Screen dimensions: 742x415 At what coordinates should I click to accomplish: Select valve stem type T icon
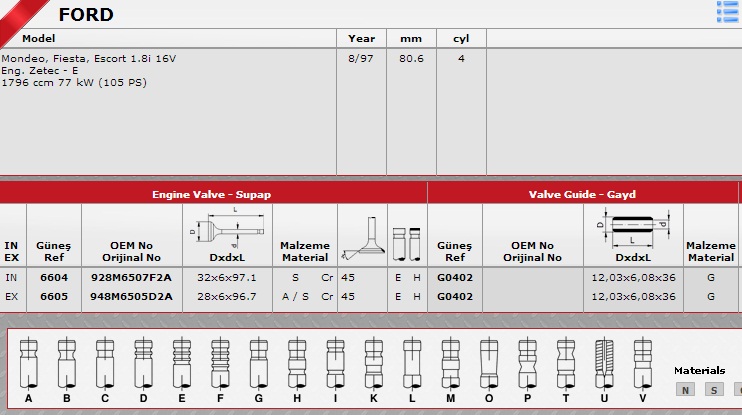565,363
